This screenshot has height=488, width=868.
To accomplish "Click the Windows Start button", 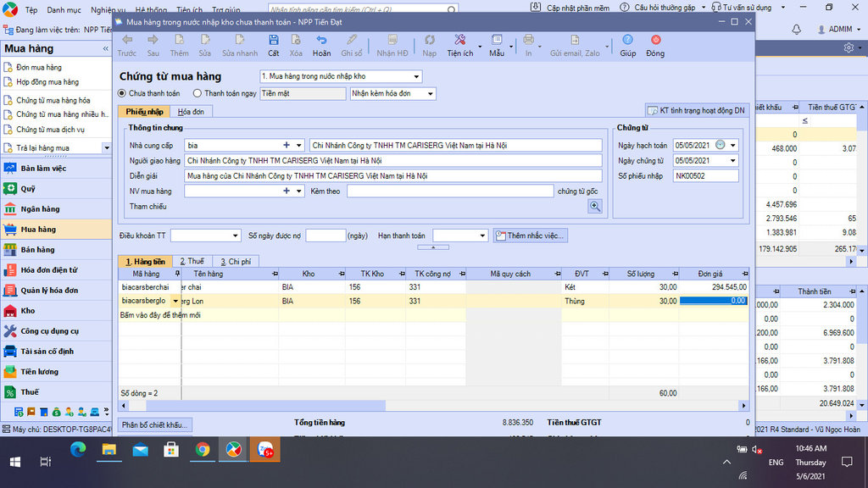I will (15, 462).
